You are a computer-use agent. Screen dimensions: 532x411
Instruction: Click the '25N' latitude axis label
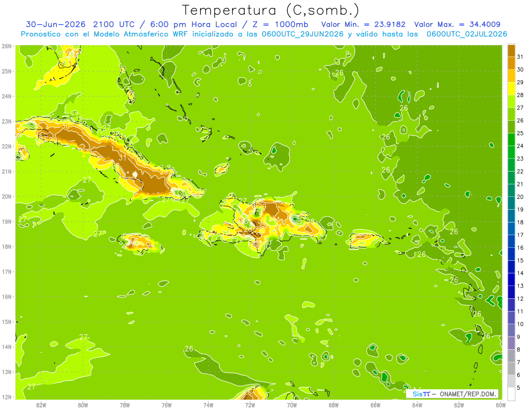(7, 71)
